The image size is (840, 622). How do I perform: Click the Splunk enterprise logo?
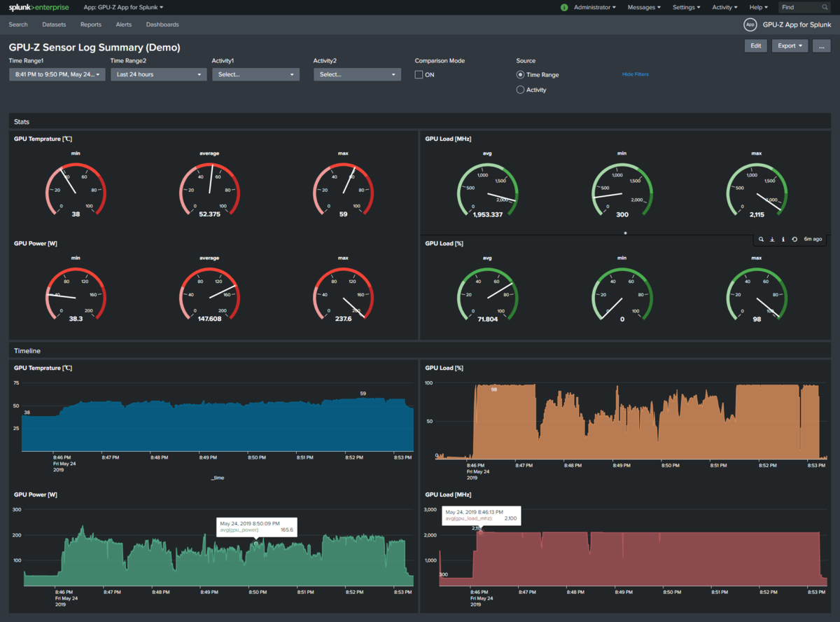[x=38, y=7]
